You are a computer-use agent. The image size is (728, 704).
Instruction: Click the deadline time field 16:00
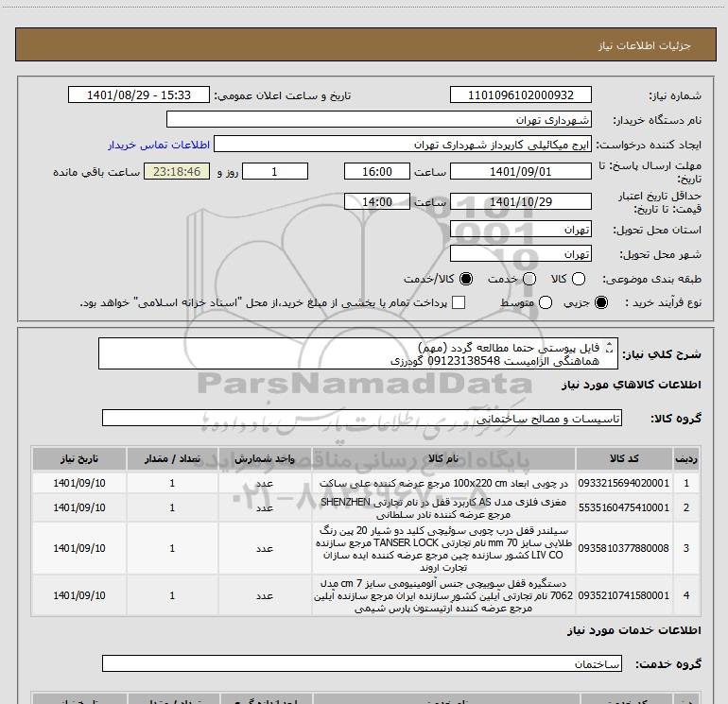pos(377,171)
